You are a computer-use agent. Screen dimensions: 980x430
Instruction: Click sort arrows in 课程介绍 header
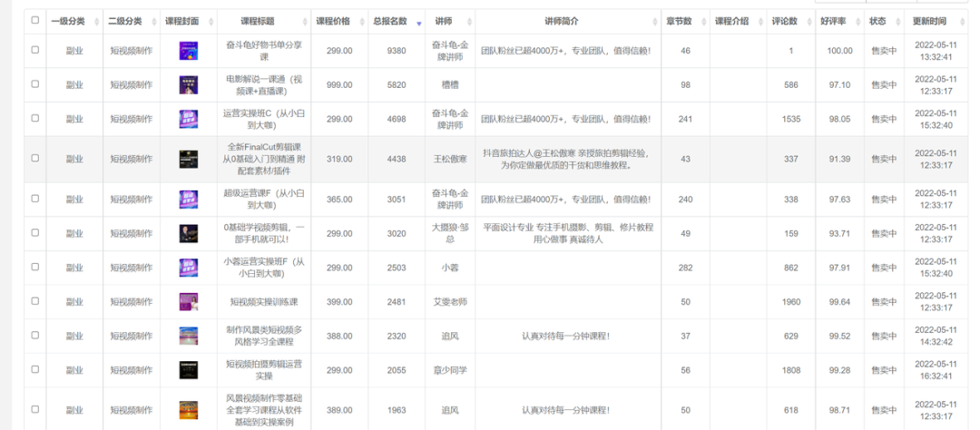[x=760, y=22]
